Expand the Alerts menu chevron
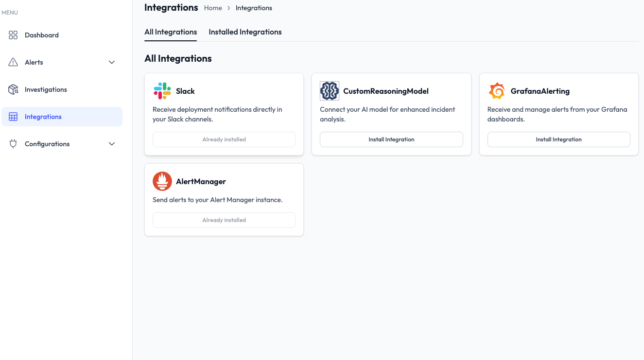This screenshot has height=360, width=644. coord(112,62)
